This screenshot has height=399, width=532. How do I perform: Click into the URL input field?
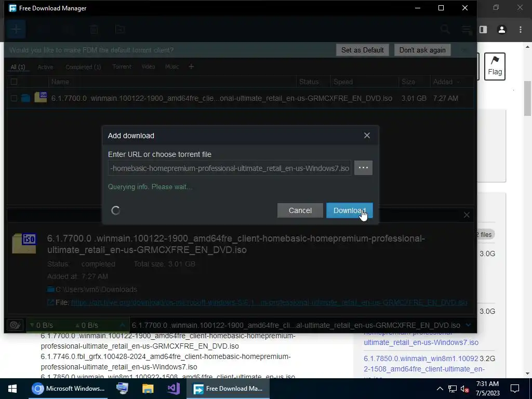click(230, 168)
